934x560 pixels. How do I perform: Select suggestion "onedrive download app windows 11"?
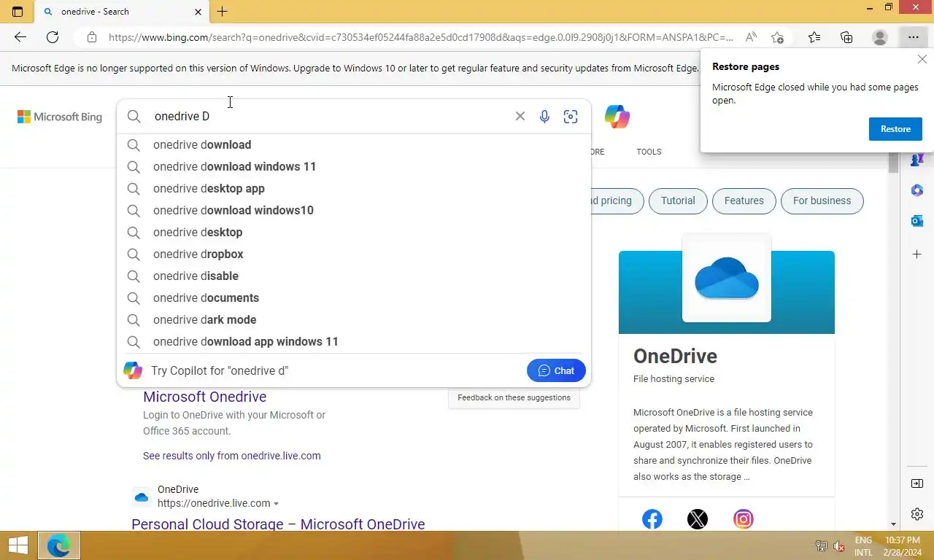(354, 341)
